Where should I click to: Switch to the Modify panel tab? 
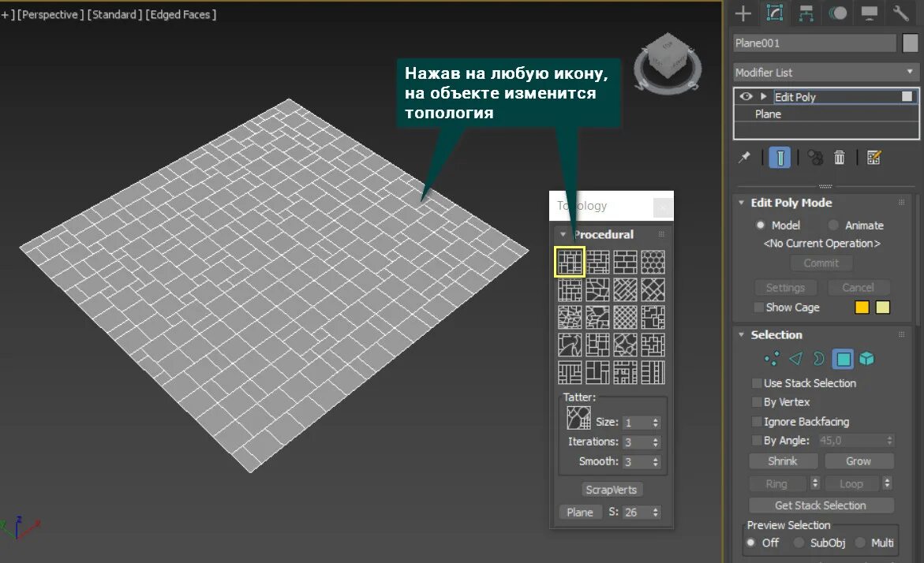click(774, 13)
